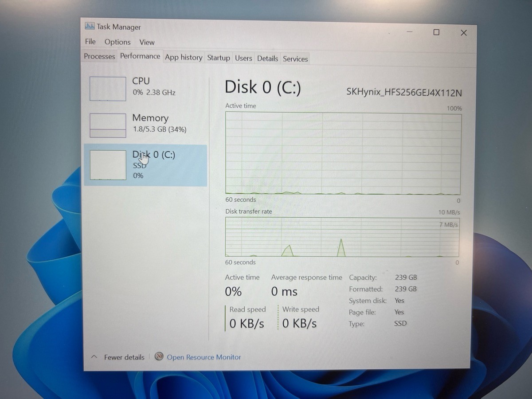
Task: Open Resource Monitor link
Action: click(204, 357)
